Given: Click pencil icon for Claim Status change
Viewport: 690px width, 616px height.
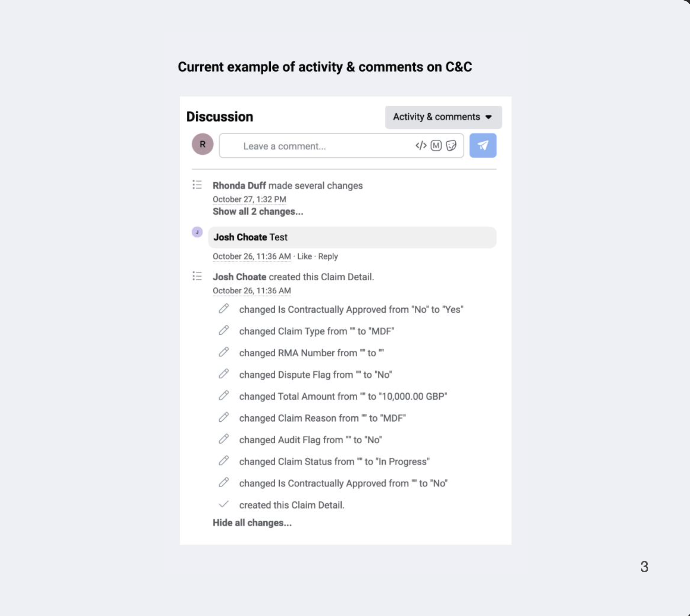Looking at the screenshot, I should pyautogui.click(x=224, y=461).
